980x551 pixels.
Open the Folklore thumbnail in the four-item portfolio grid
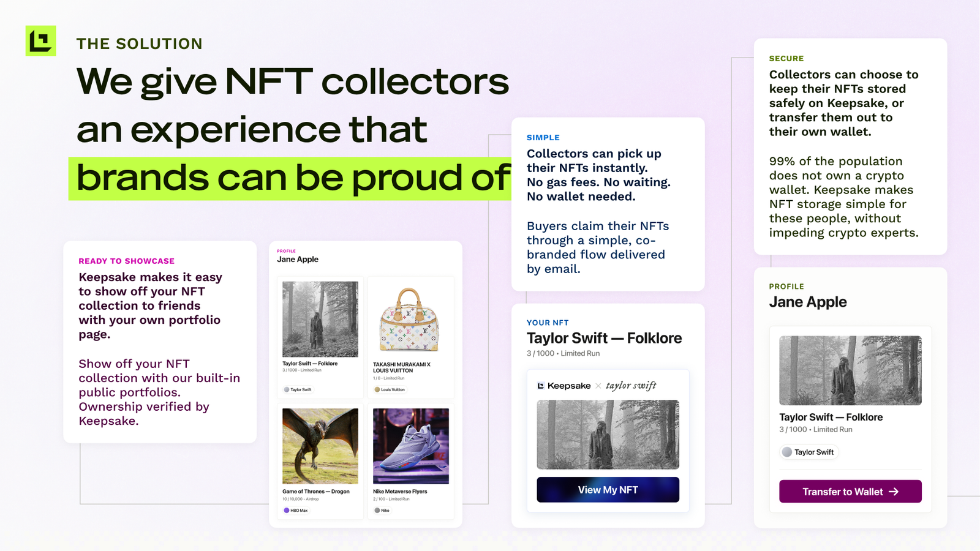click(x=320, y=319)
